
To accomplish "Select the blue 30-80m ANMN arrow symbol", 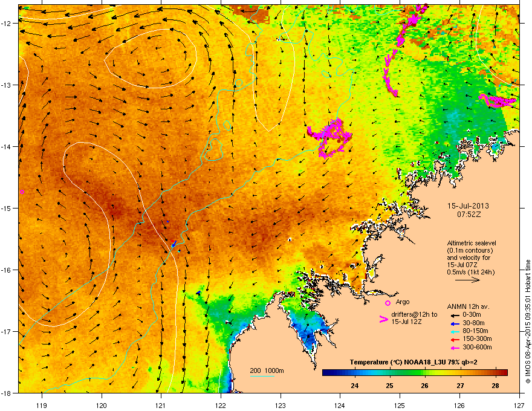I will pyautogui.click(x=454, y=323).
